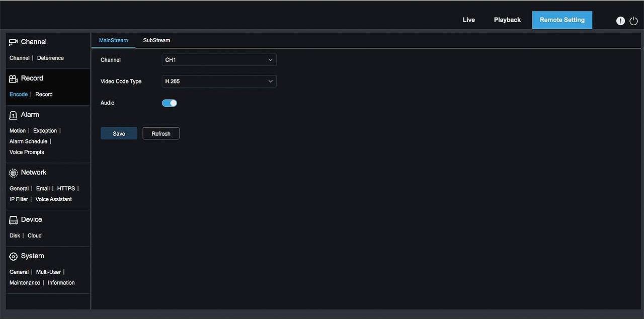This screenshot has width=644, height=319.
Task: Open Voice Prompts under Alarm
Action: pos(27,152)
